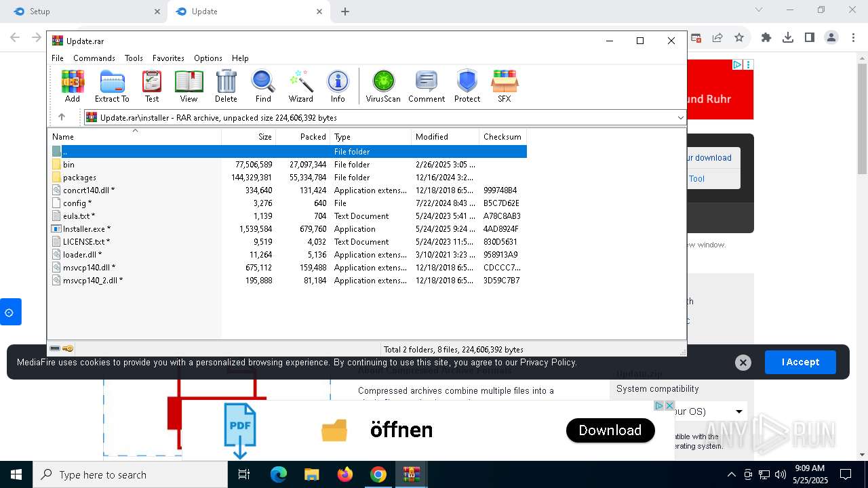Open the blue accessibility side widget

10,312
